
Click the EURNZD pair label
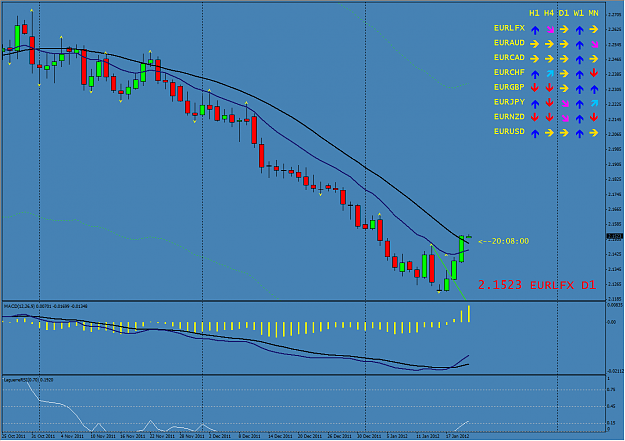(509, 116)
